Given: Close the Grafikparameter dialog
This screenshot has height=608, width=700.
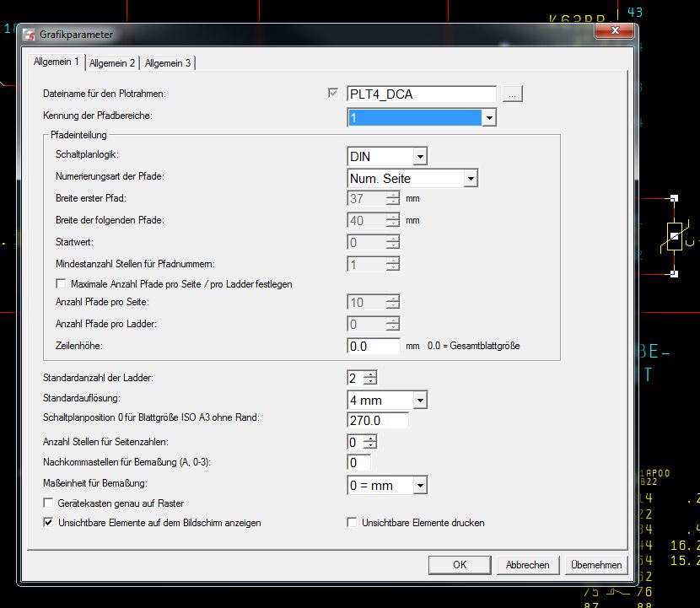Looking at the screenshot, I should pos(614,30).
